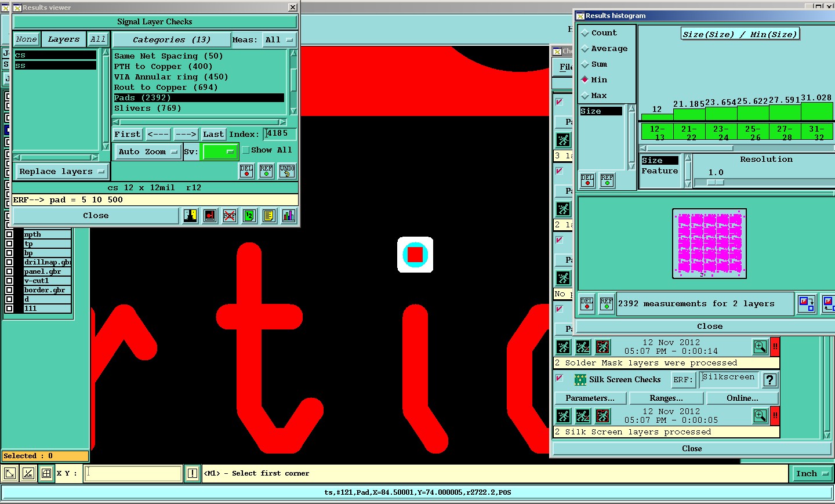Click the Index input field

pos(279,134)
